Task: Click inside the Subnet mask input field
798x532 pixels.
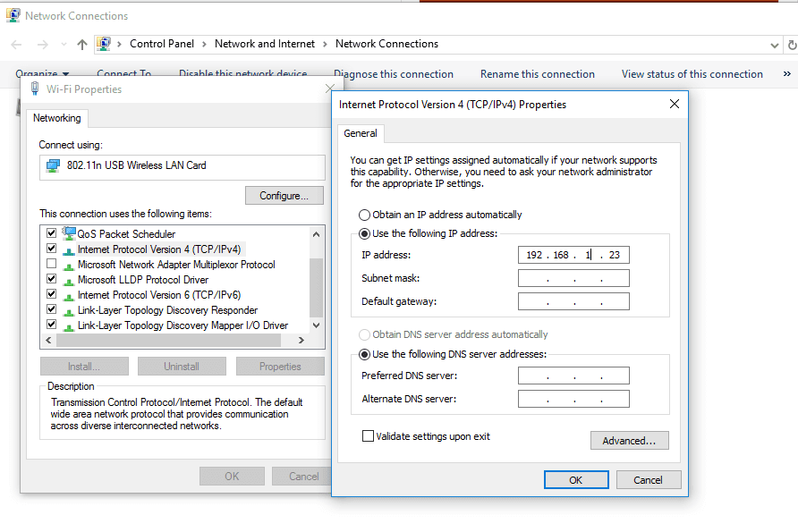Action: [573, 278]
